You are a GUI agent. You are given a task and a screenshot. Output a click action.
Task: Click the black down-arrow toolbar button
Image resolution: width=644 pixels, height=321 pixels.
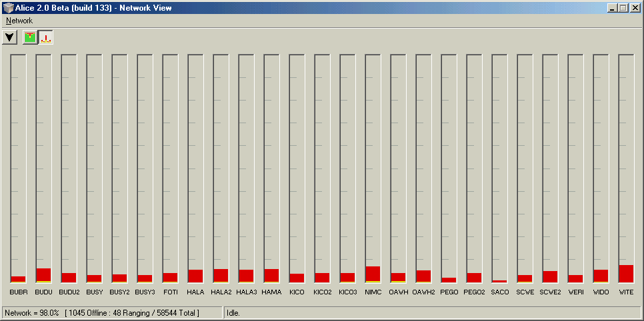pyautogui.click(x=10, y=37)
